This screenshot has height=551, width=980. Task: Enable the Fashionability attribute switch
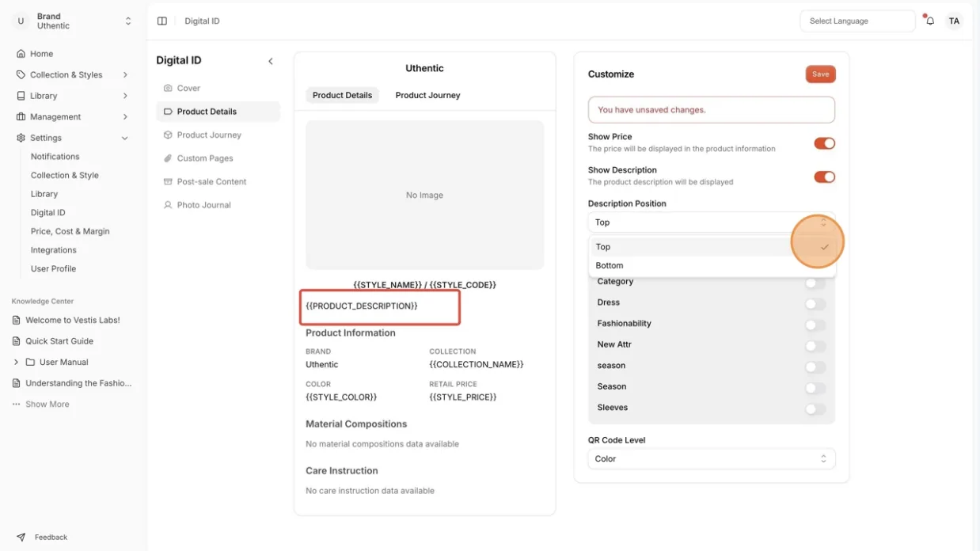click(815, 325)
